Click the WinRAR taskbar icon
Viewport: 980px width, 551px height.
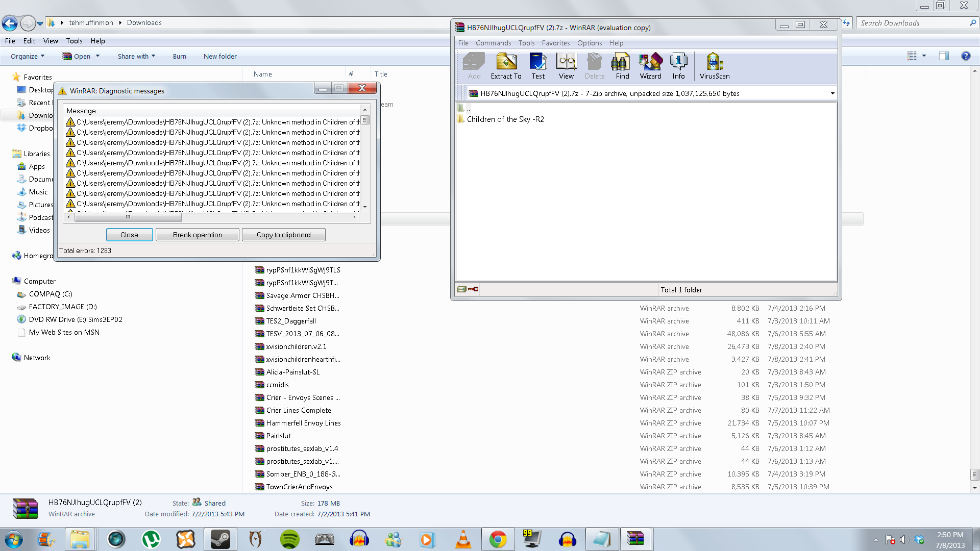point(636,539)
